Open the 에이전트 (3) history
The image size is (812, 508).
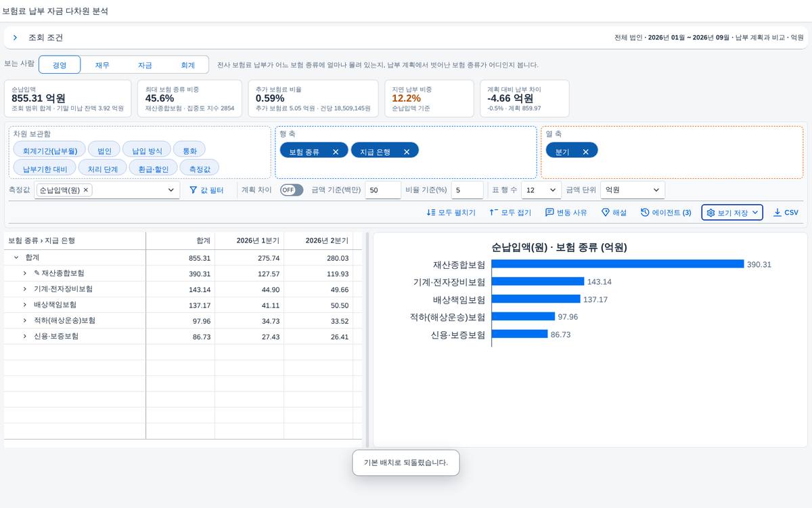[666, 213]
